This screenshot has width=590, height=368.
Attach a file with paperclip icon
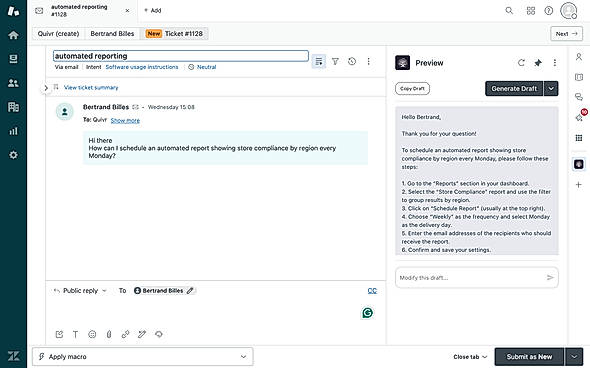point(109,334)
